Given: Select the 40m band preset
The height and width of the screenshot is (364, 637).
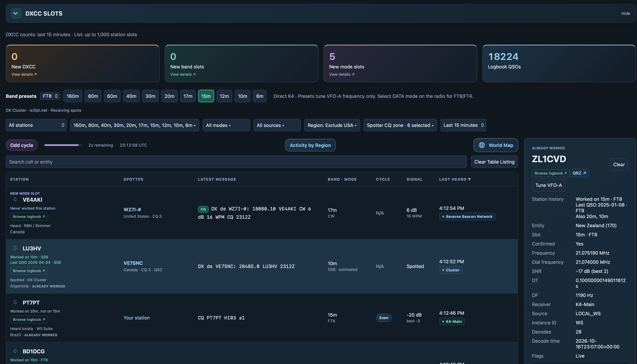Looking at the screenshot, I should click(x=131, y=96).
